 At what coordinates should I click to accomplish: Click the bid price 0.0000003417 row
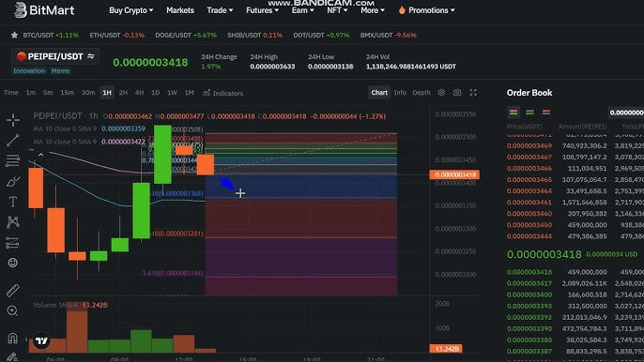(x=575, y=283)
